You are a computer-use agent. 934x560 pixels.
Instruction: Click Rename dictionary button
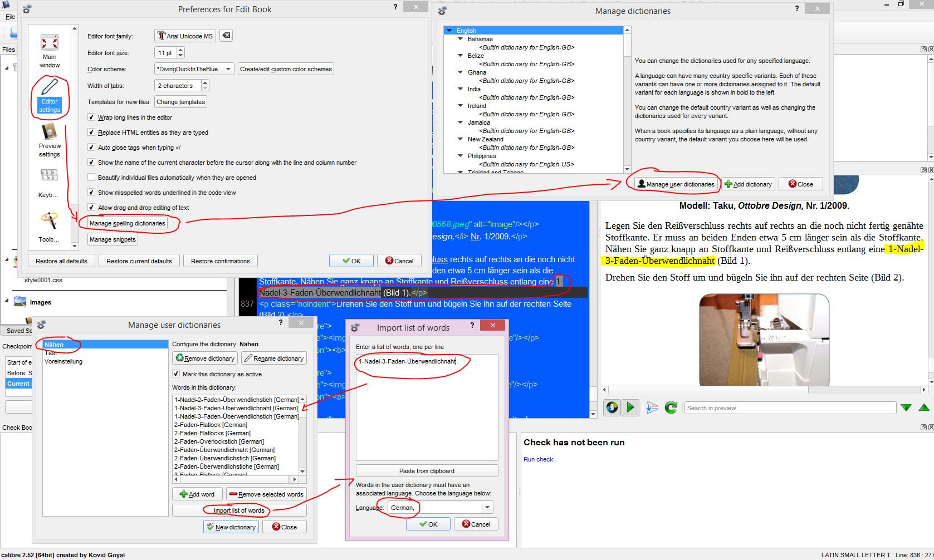(274, 358)
